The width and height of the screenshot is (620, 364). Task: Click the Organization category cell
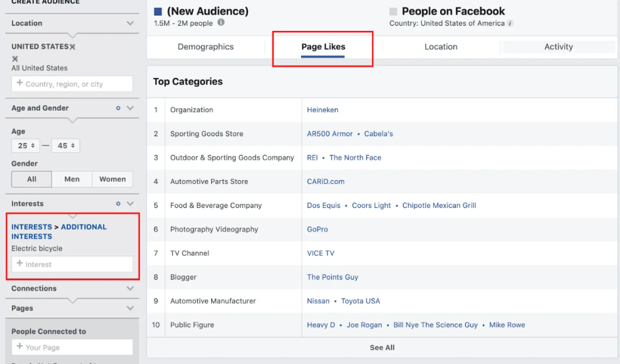pyautogui.click(x=234, y=110)
